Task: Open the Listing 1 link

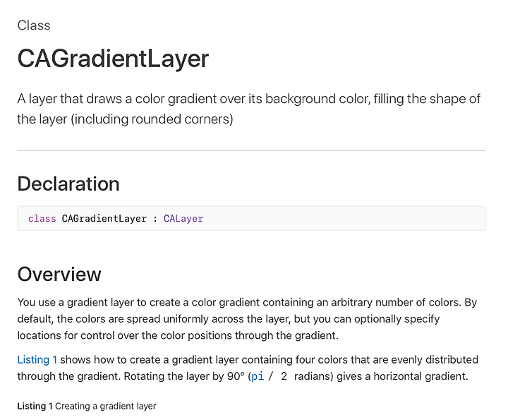Action: click(37, 360)
